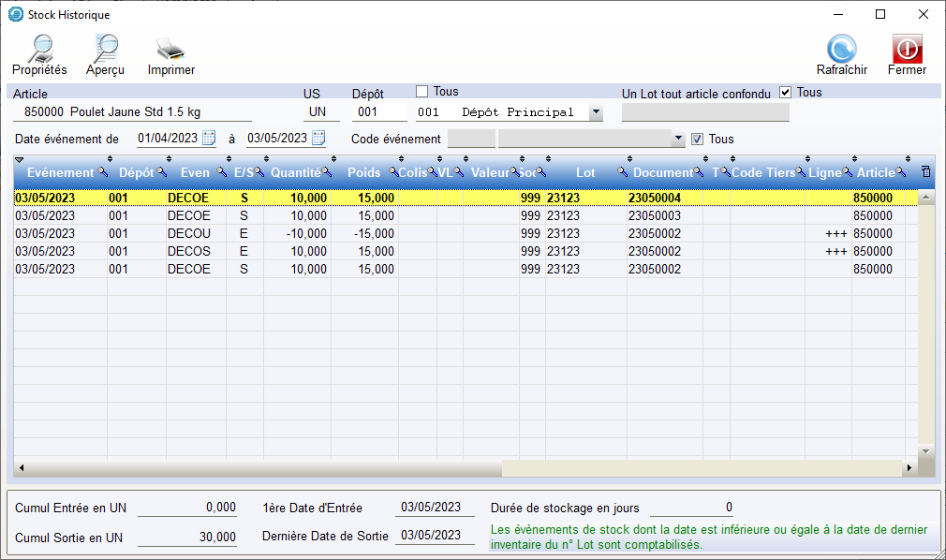Screen dimensions: 946x560
Task: Enable the Tous checkbox beside Dépôt
Action: [x=421, y=92]
